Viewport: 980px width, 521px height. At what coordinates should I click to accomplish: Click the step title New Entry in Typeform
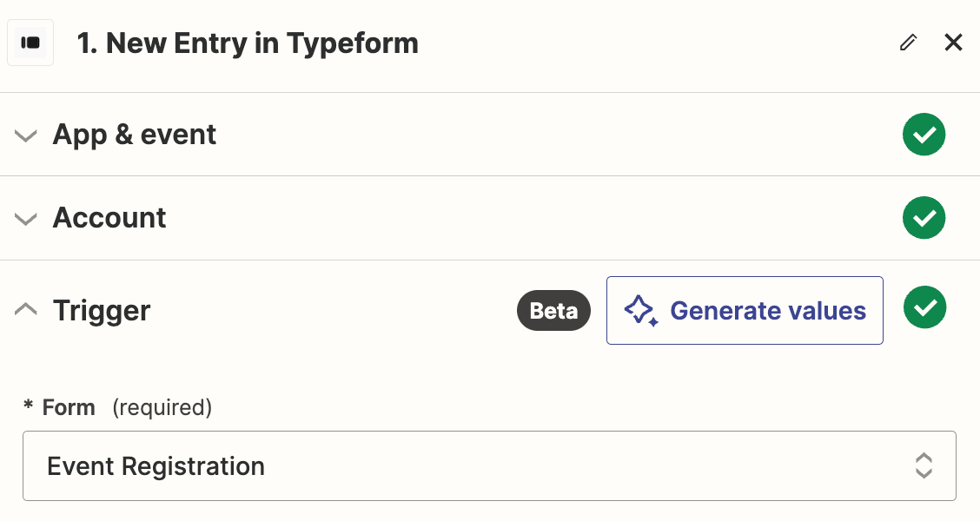pos(248,43)
